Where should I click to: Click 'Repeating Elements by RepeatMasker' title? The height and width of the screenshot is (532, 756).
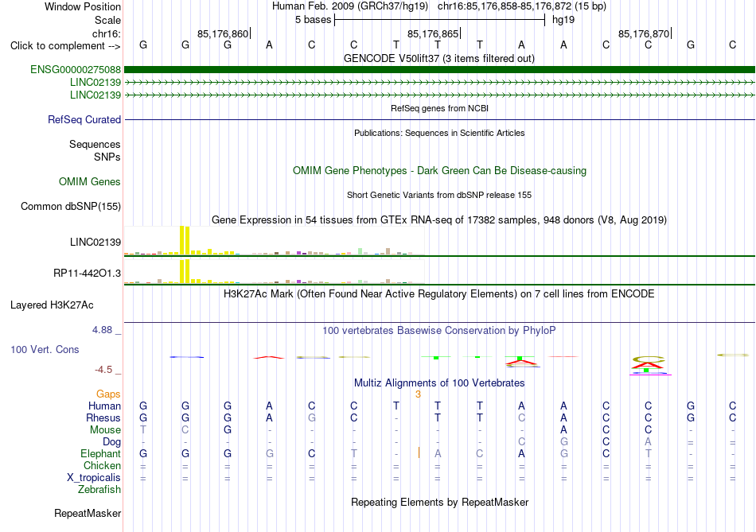[x=439, y=502]
